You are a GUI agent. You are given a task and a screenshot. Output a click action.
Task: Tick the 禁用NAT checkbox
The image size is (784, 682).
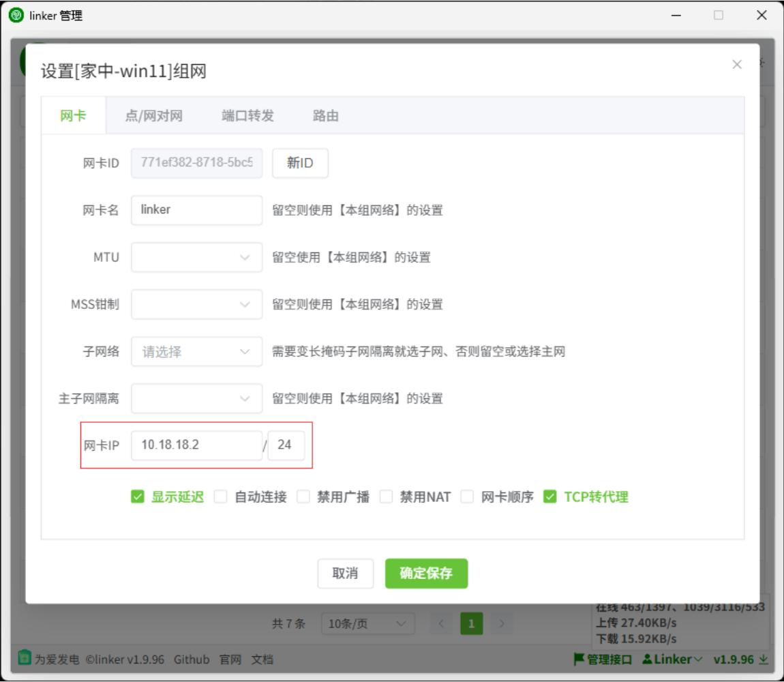[x=386, y=497]
